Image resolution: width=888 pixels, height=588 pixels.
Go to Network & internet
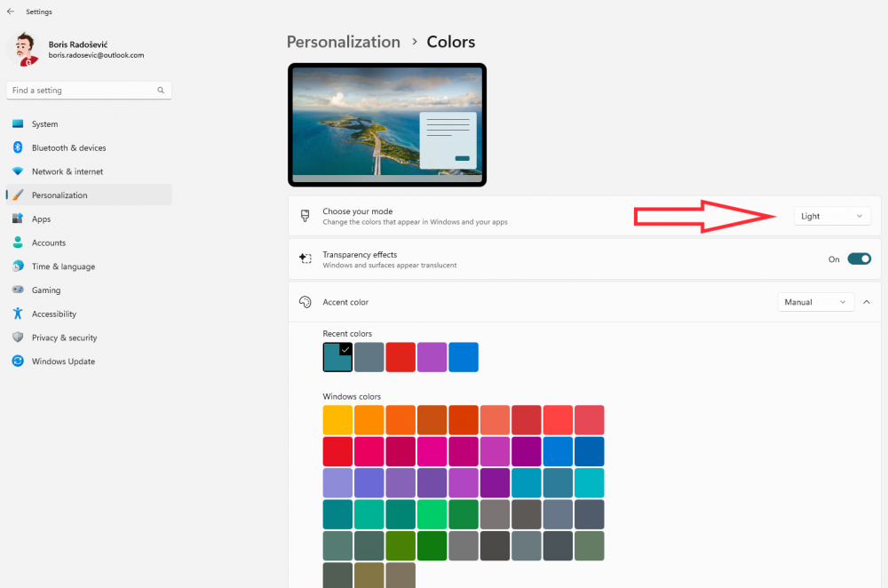tap(89, 171)
